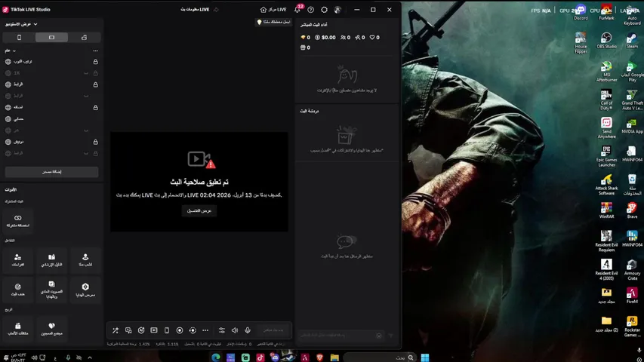Open Armoury Crate desktop shortcut
644x362 pixels.
point(632,269)
